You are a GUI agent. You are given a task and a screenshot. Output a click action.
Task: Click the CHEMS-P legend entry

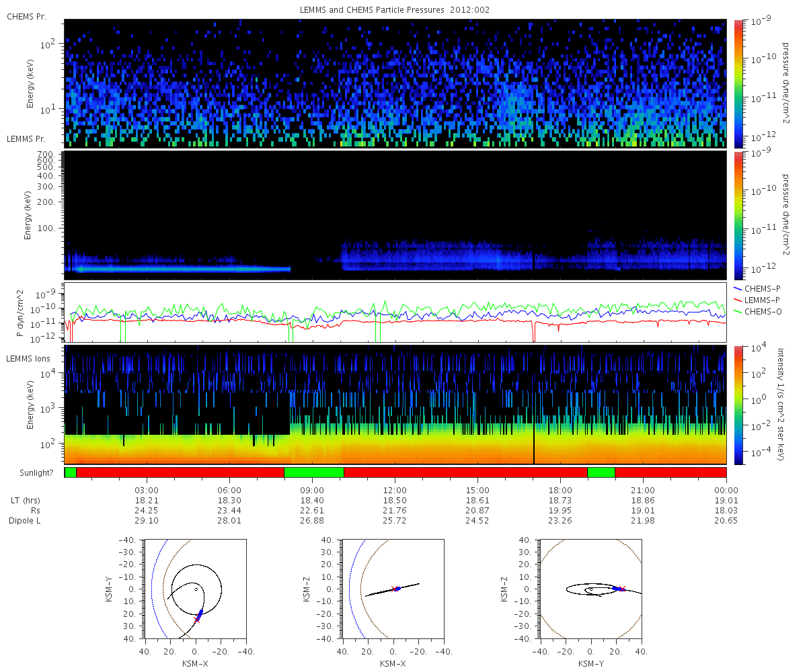click(x=756, y=288)
